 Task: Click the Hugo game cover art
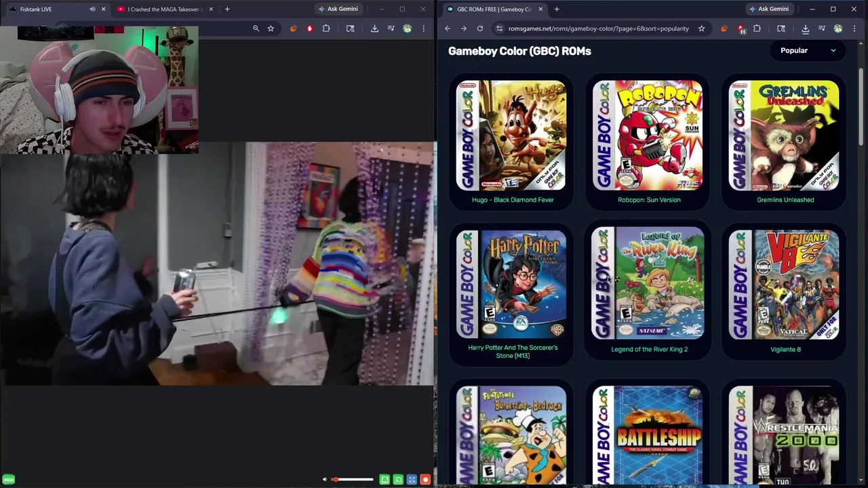point(511,136)
